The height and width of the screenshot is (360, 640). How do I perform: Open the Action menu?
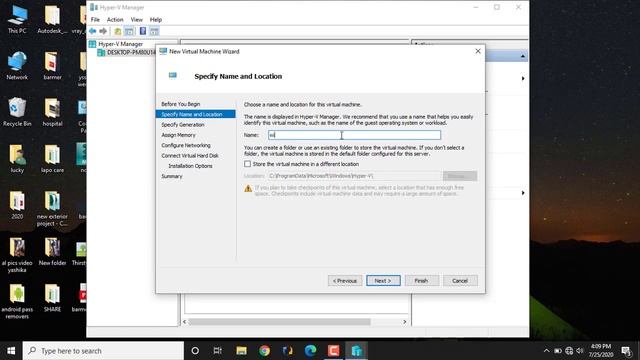coord(115,20)
